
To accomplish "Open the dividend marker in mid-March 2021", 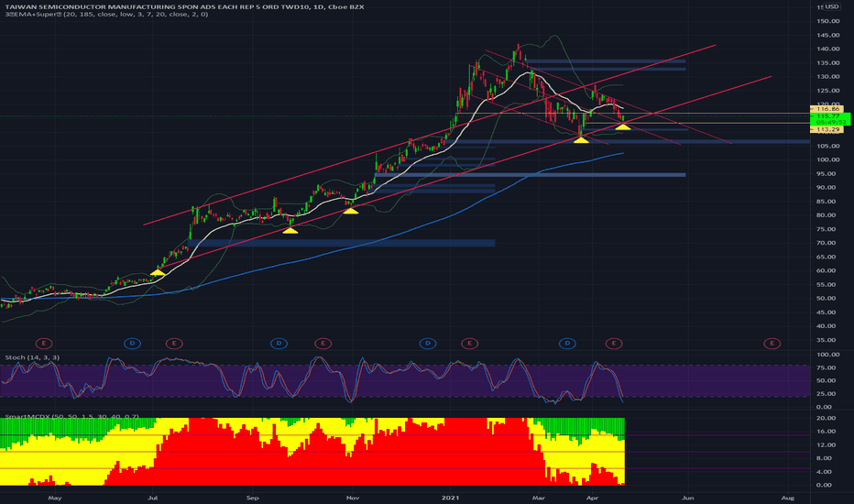I will pos(567,344).
